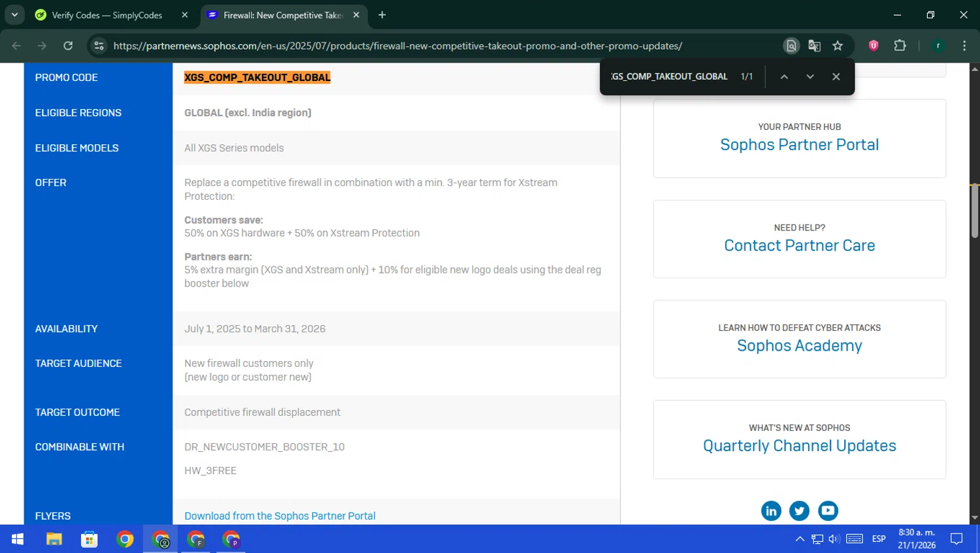Switch to the Verify Codes SimplyCodes tab
This screenshot has height=553, width=980.
[106, 15]
